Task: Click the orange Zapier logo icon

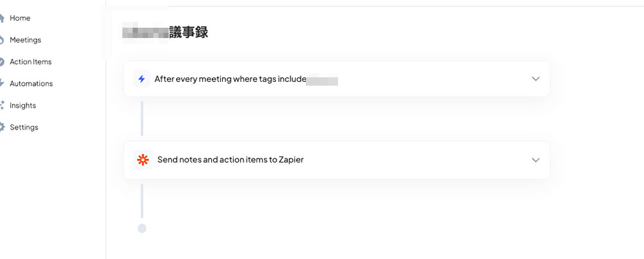Action: (142, 160)
